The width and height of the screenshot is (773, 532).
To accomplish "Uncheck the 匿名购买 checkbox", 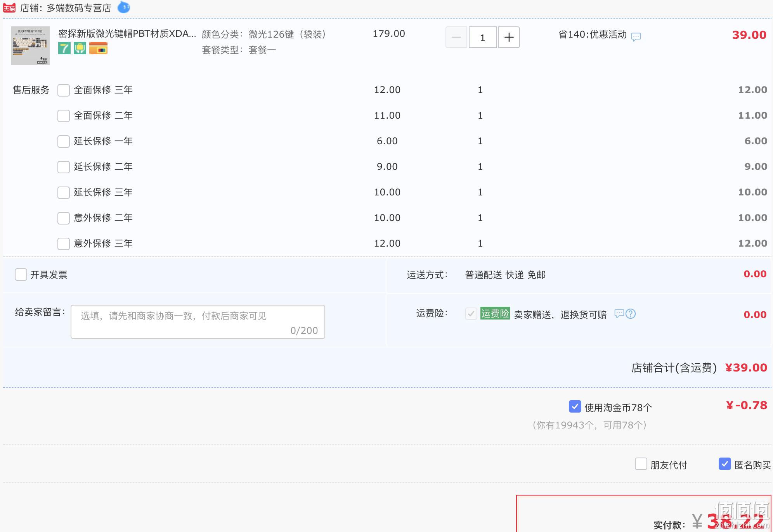I will [725, 464].
